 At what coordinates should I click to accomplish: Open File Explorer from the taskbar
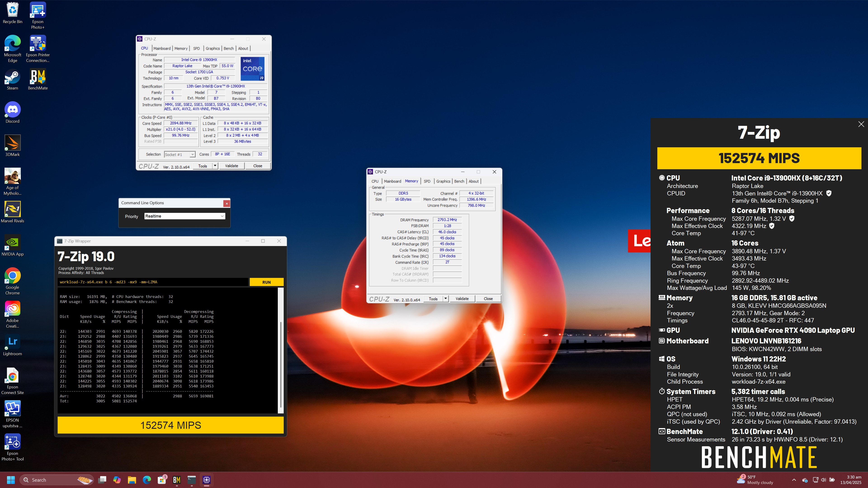pyautogui.click(x=132, y=480)
